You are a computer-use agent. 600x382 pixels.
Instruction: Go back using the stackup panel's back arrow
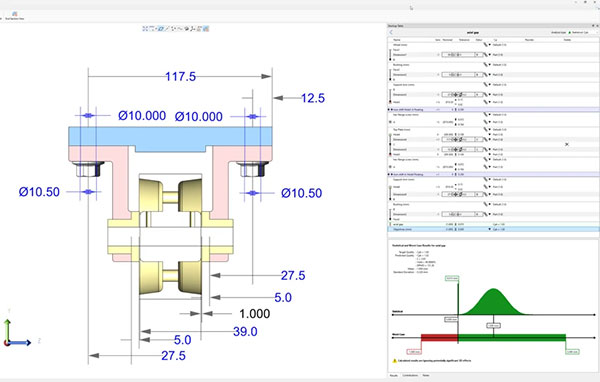point(391,33)
